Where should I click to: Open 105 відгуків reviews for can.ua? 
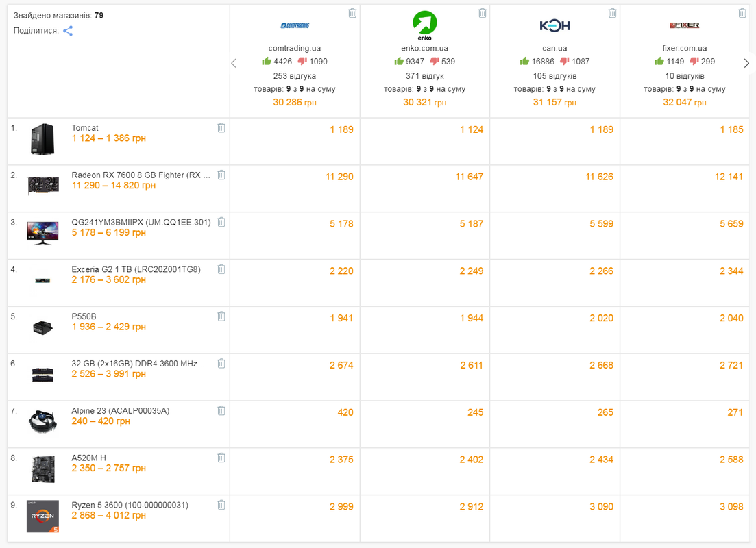click(x=554, y=76)
